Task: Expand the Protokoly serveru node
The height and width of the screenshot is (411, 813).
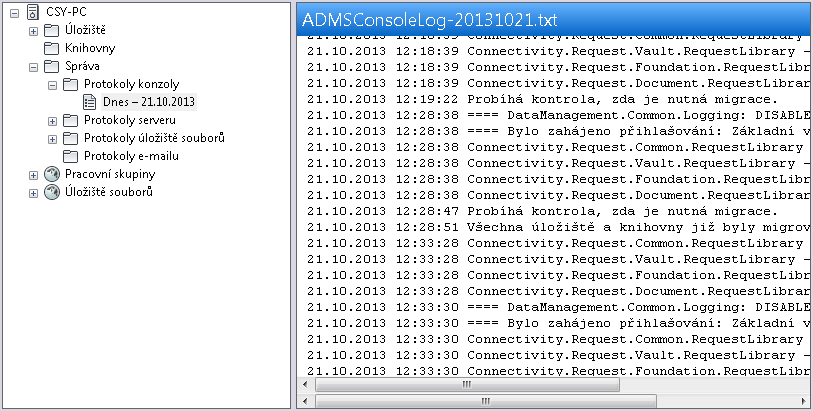Action: pyautogui.click(x=52, y=121)
